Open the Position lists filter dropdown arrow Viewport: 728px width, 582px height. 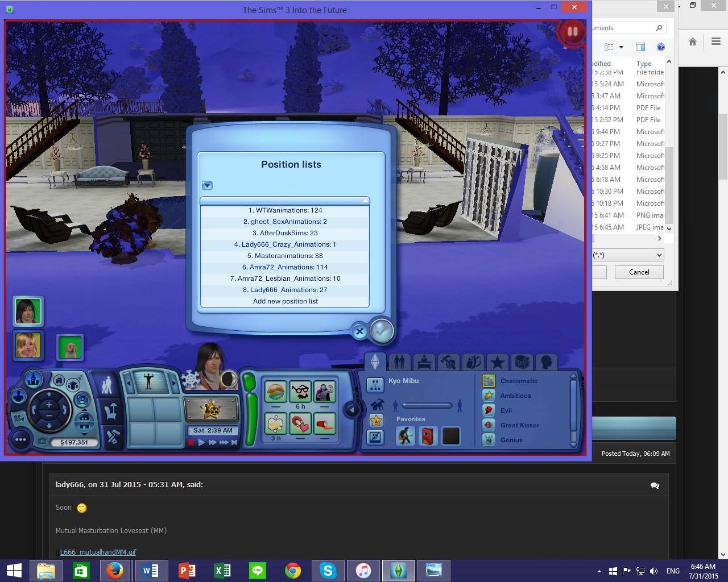pyautogui.click(x=207, y=185)
